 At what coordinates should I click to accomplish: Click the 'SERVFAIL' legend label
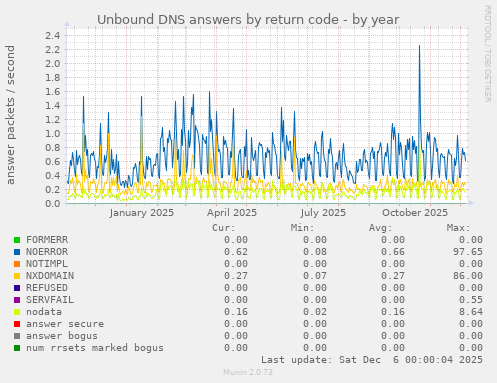pyautogui.click(x=50, y=300)
